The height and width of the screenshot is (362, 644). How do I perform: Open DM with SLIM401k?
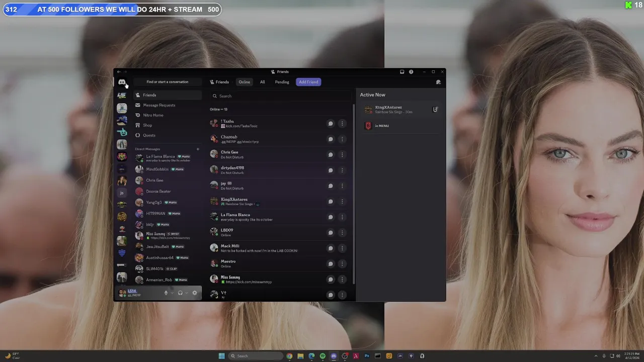pos(168,269)
